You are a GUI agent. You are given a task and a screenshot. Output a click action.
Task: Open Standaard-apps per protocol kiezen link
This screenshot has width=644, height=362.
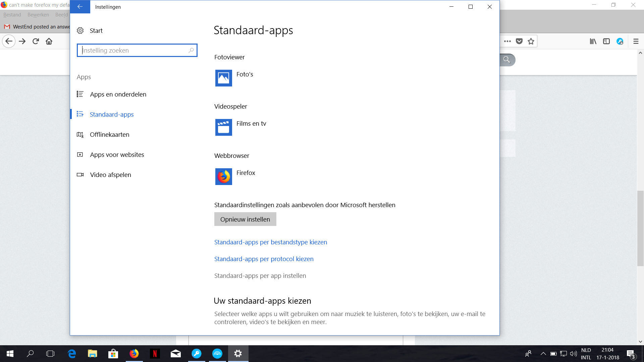pos(264,259)
